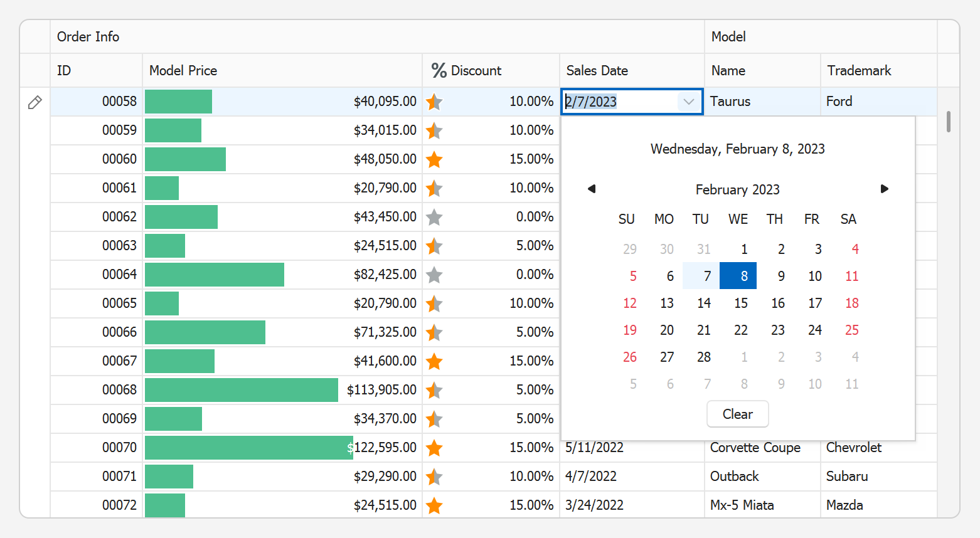
Task: Click the orange star in row 00070
Action: click(x=434, y=448)
